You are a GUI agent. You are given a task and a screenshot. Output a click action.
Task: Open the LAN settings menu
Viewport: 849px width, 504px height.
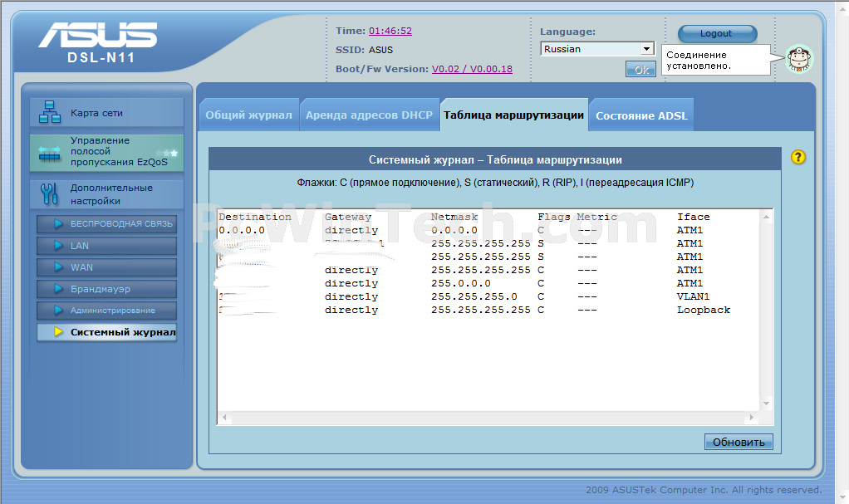[x=106, y=246]
